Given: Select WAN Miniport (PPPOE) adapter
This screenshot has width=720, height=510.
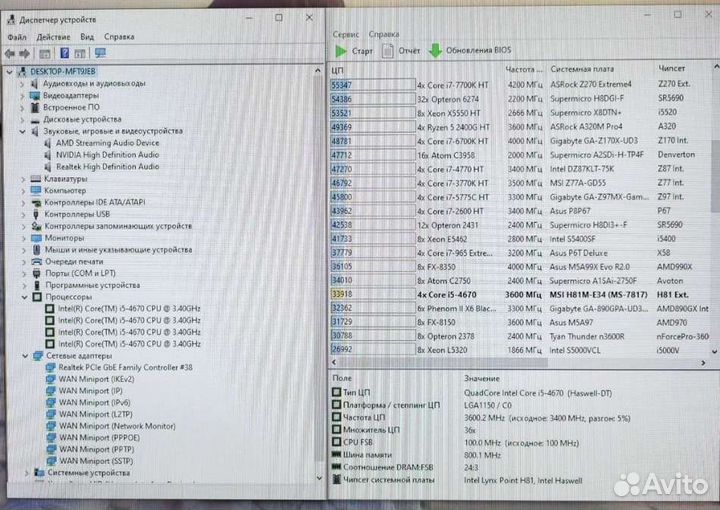Looking at the screenshot, I should click(x=99, y=437).
